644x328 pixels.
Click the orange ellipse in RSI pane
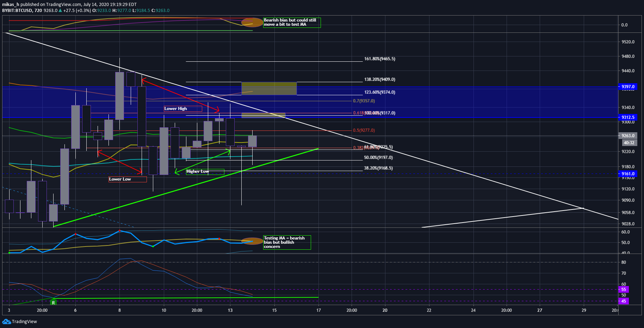click(252, 242)
